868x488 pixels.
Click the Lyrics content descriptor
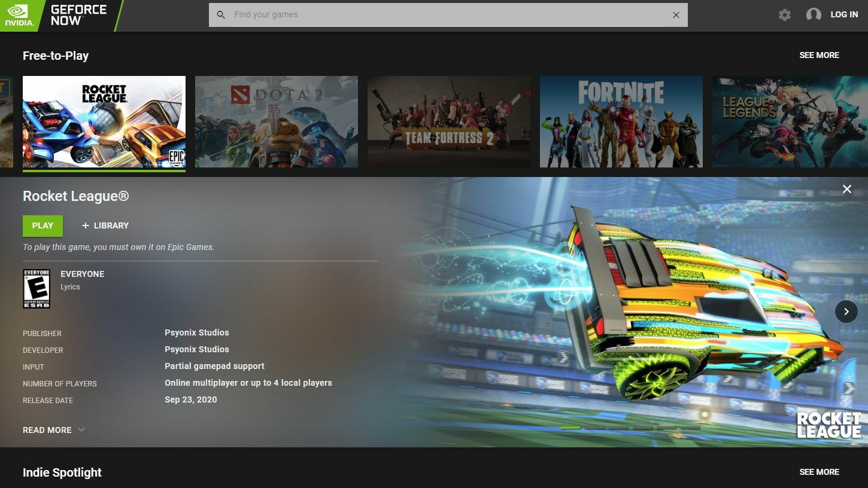70,287
